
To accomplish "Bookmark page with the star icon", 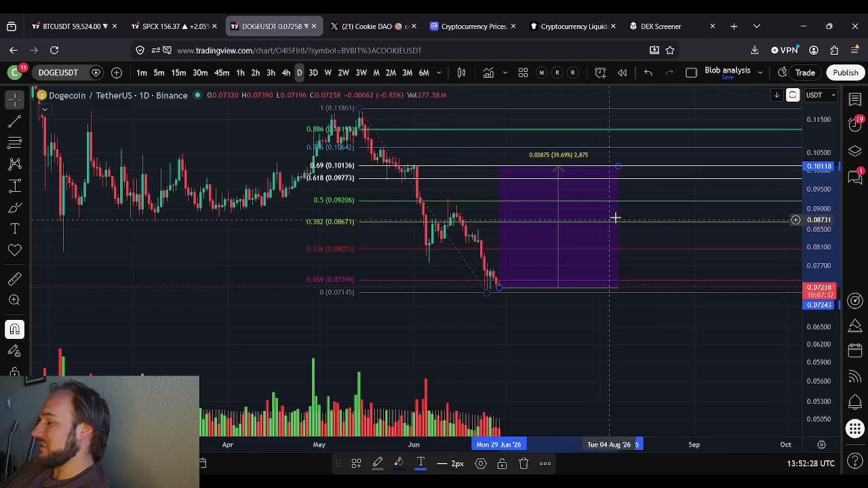I will point(670,50).
